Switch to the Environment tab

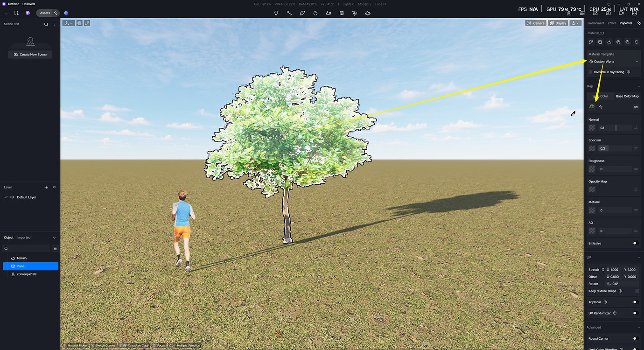(x=595, y=23)
